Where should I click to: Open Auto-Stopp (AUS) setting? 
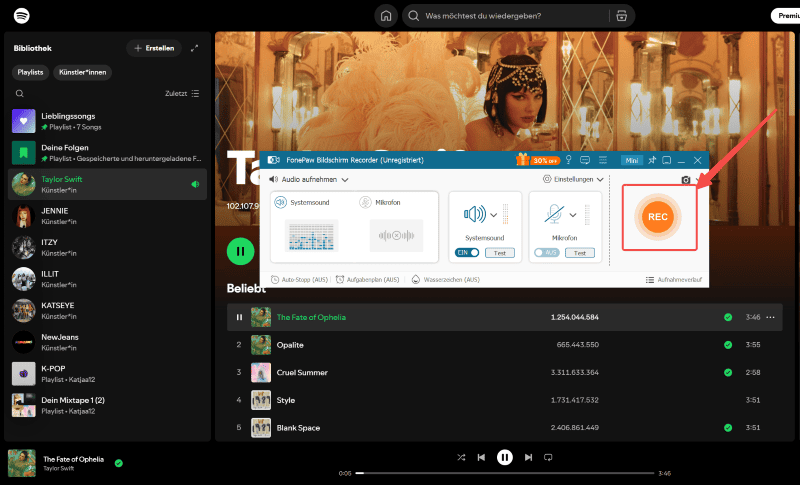click(x=299, y=279)
